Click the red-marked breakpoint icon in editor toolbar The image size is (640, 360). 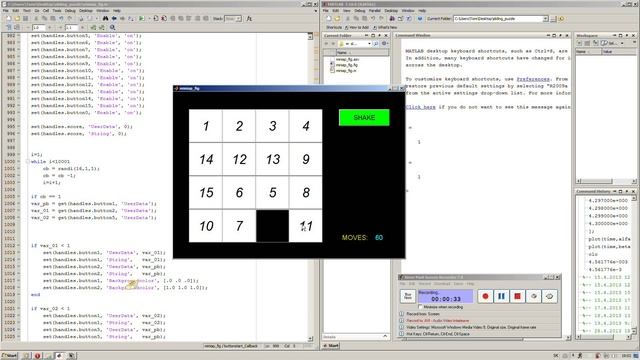pos(164,18)
